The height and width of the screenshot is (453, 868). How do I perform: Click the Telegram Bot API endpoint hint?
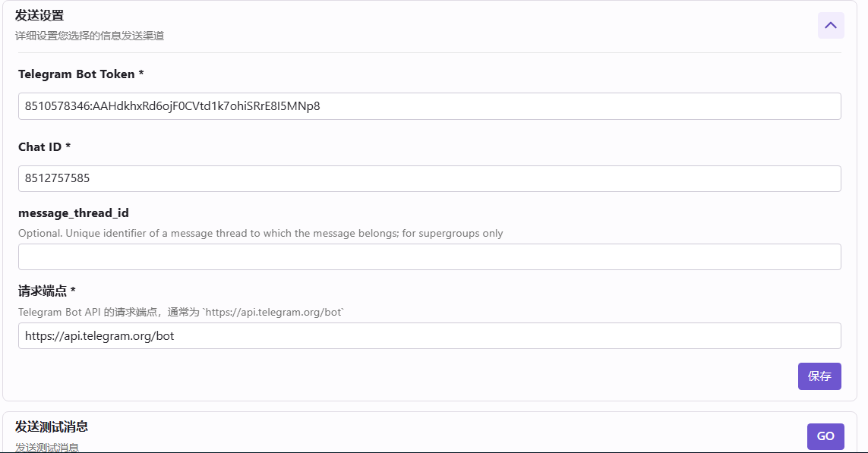(181, 312)
